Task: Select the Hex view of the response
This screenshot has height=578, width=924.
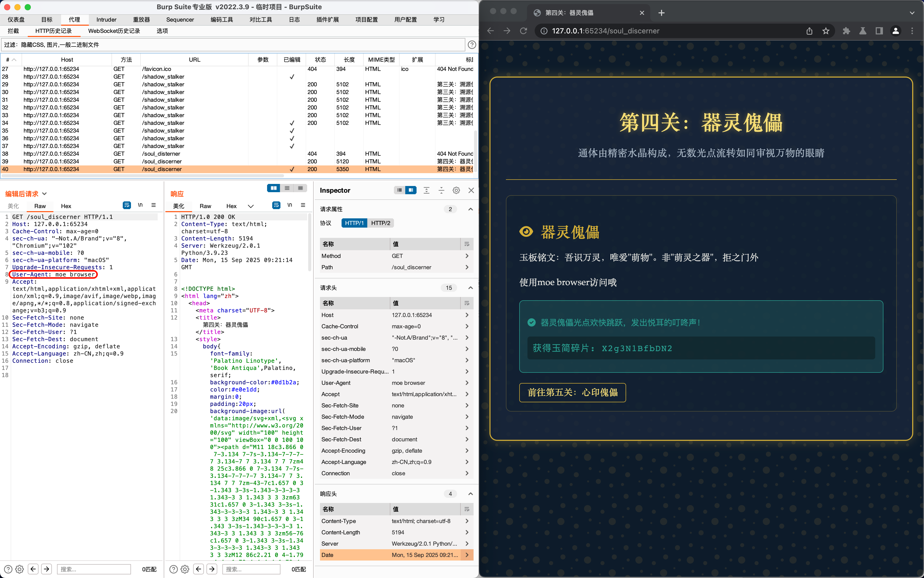Action: tap(231, 206)
